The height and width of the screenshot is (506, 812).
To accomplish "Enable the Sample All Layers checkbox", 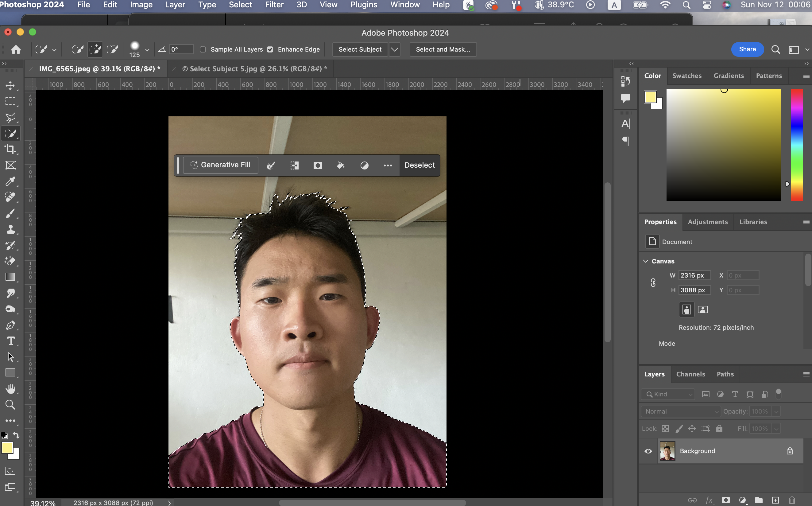I will point(203,49).
